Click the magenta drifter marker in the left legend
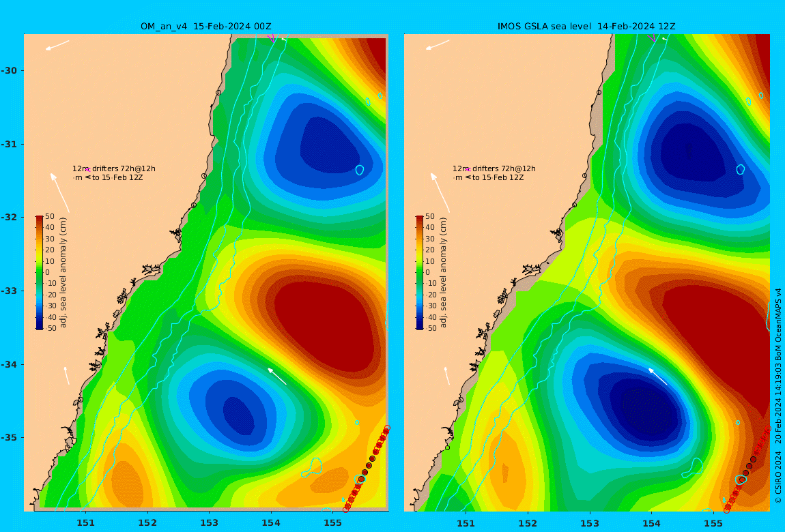 tap(87, 170)
